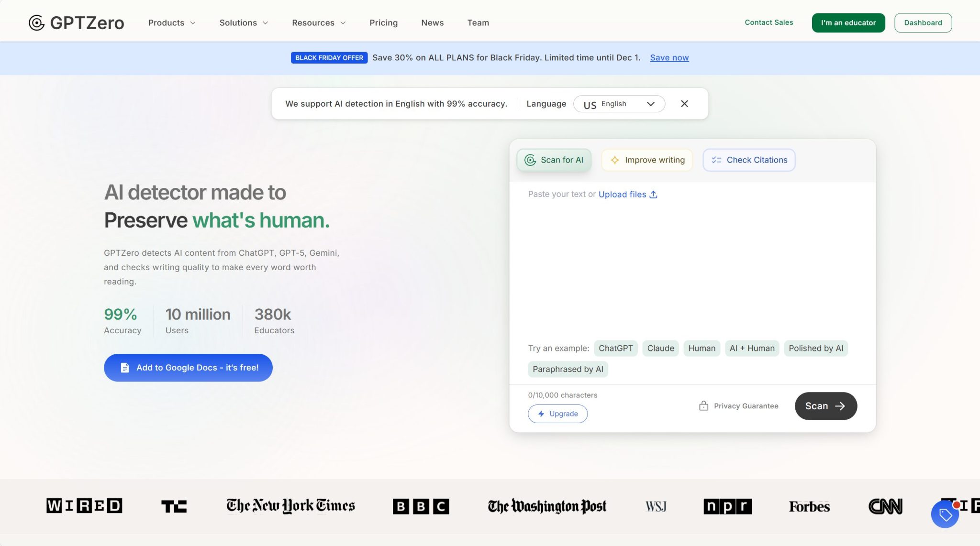This screenshot has width=980, height=546.
Task: Click the Privacy Guarantee lock icon
Action: [x=703, y=406]
